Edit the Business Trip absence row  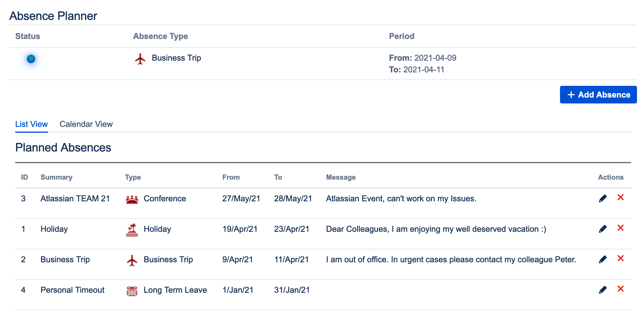pyautogui.click(x=602, y=259)
